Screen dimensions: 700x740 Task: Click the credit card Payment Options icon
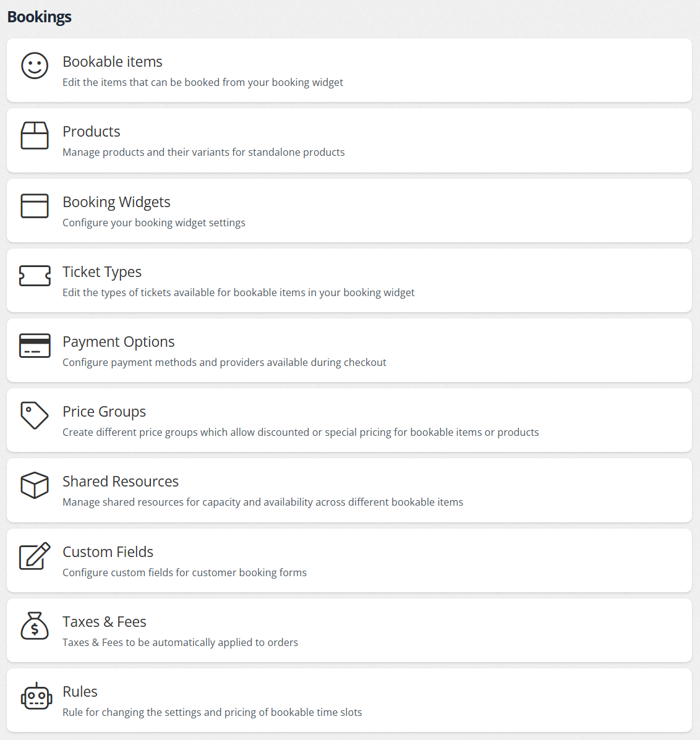click(35, 346)
